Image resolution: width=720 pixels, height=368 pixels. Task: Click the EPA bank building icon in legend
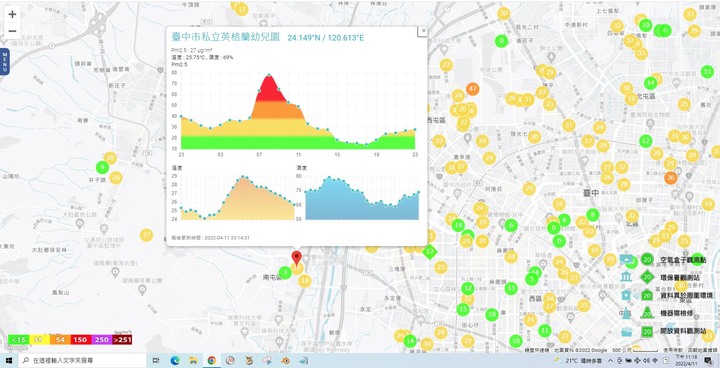point(626,276)
